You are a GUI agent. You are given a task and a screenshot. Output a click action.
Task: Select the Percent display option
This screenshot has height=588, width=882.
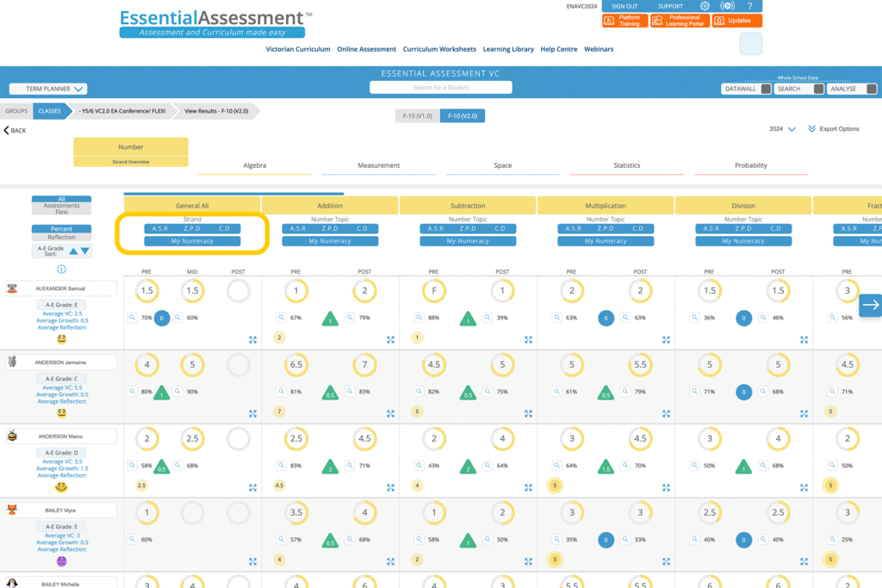(x=61, y=229)
